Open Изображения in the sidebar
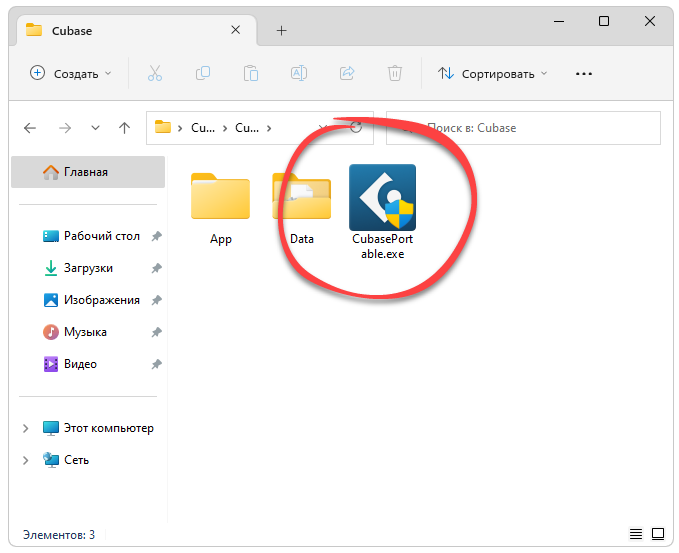679x553 pixels. pyautogui.click(x=91, y=300)
